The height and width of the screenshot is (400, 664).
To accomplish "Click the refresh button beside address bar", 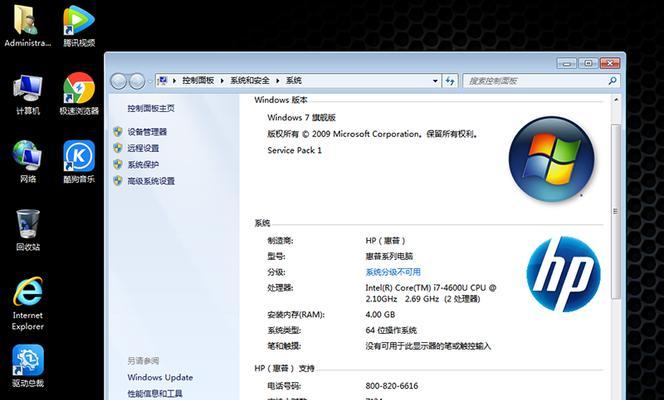I will [450, 80].
